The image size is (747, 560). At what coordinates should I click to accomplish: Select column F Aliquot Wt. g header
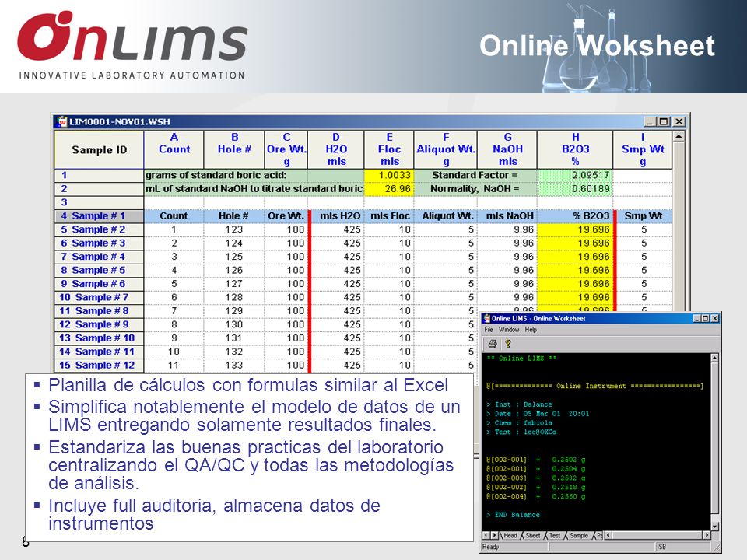point(445,149)
